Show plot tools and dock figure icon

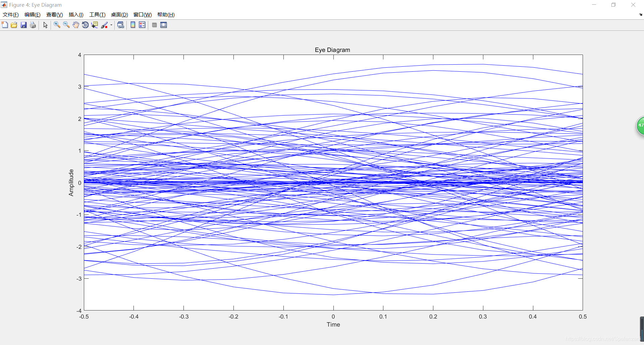(x=164, y=25)
